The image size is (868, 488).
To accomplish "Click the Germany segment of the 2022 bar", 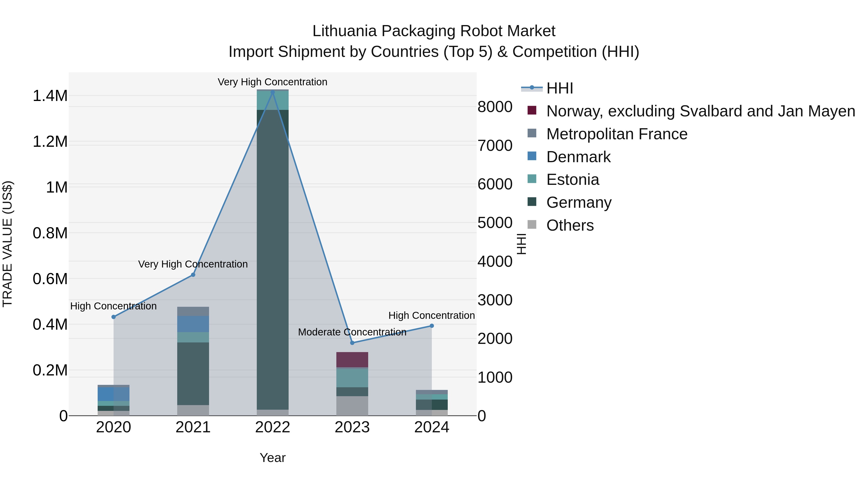I will click(x=273, y=260).
